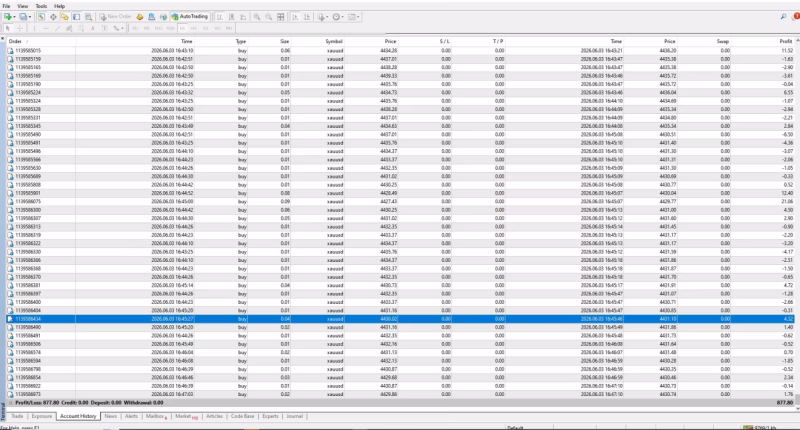Switch timeframe to W1
This screenshot has width=800, height=430.
coord(217,28)
